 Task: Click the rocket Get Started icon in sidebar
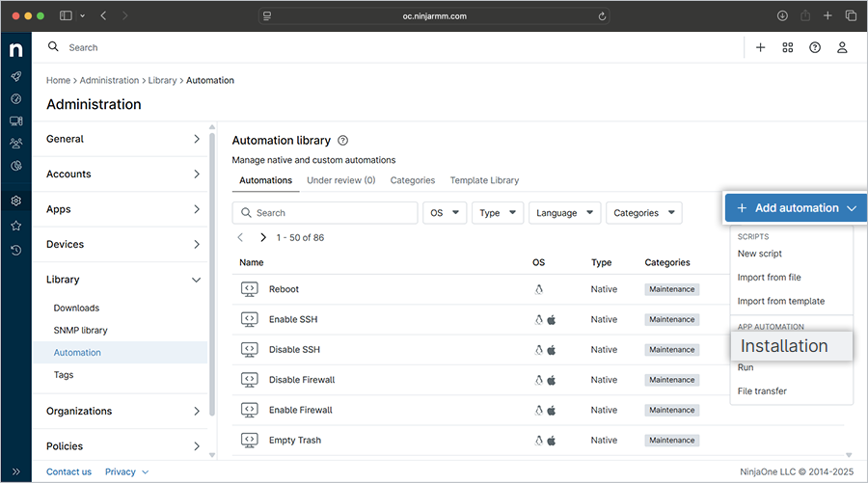point(16,76)
